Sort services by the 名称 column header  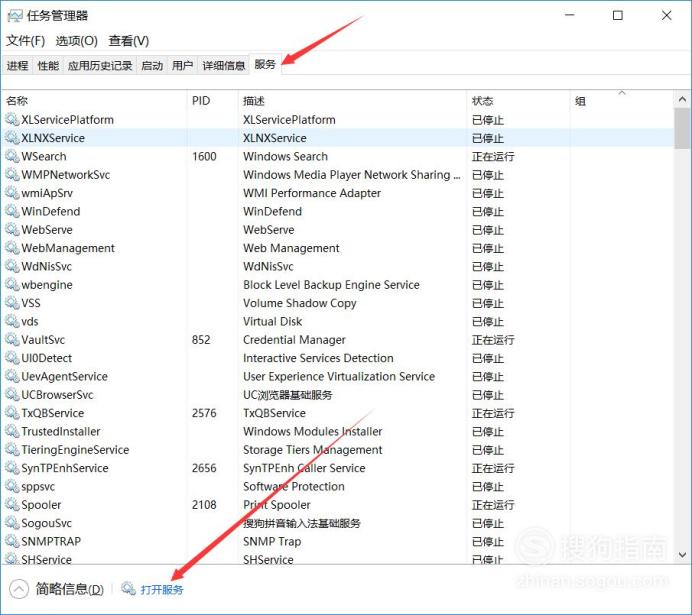click(95, 101)
